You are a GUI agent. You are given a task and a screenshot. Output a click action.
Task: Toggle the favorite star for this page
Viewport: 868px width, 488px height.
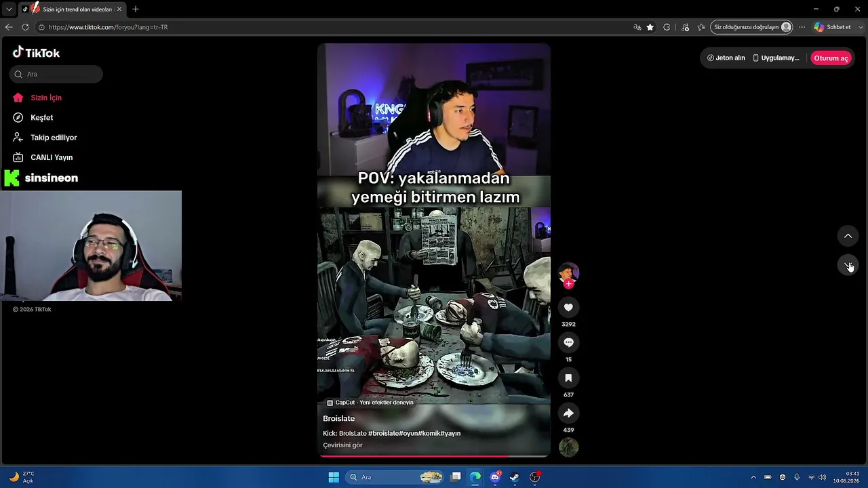point(650,27)
